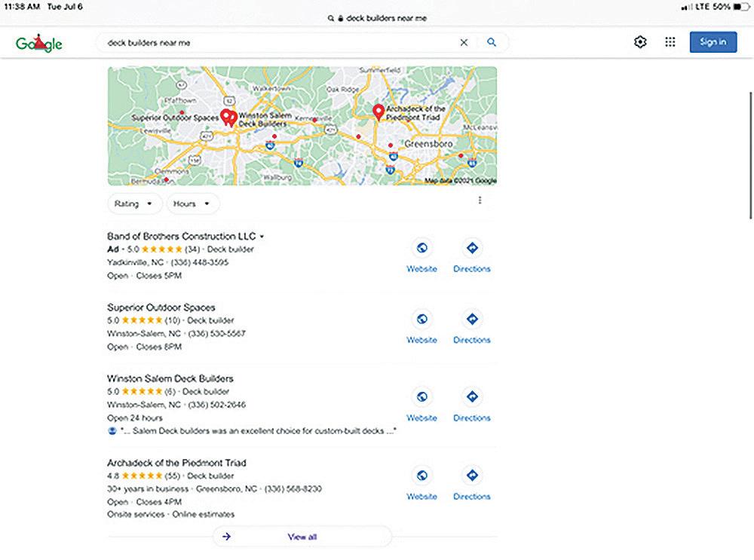The height and width of the screenshot is (560, 754).
Task: Click 'Onsite services · Online estimates' text
Action: tap(170, 514)
